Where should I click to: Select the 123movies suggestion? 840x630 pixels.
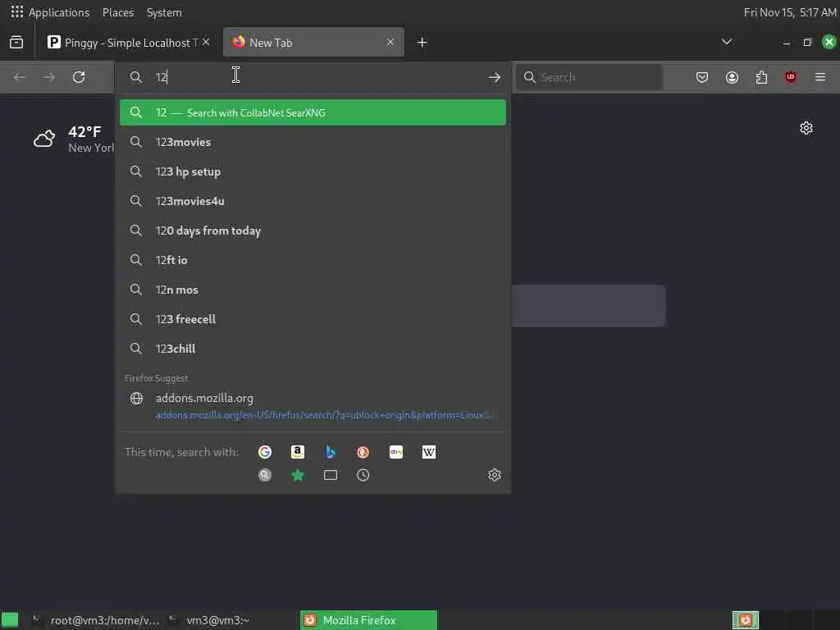(313, 142)
